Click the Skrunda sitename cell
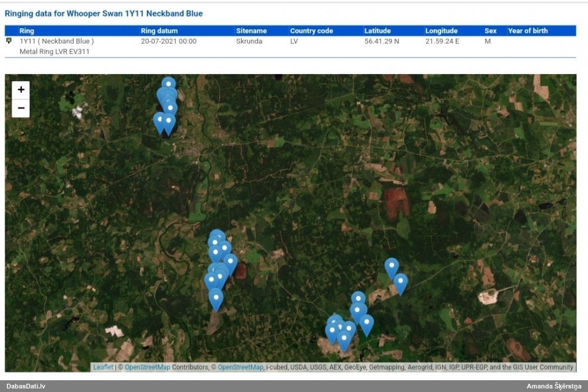This screenshot has width=588, height=392. pyautogui.click(x=249, y=41)
